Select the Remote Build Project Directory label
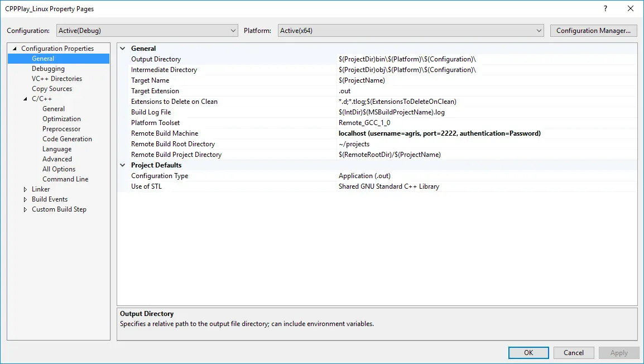Viewport: 644px width, 364px height. point(176,155)
